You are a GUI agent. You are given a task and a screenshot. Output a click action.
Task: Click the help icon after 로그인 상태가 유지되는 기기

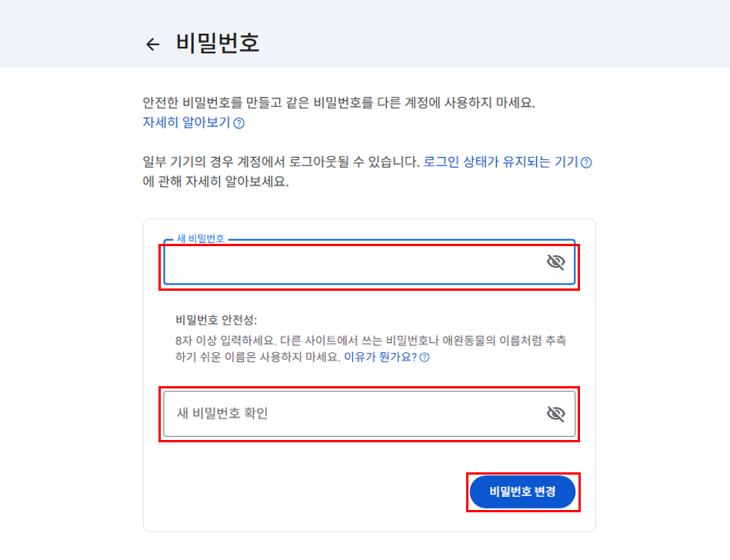[x=587, y=163]
